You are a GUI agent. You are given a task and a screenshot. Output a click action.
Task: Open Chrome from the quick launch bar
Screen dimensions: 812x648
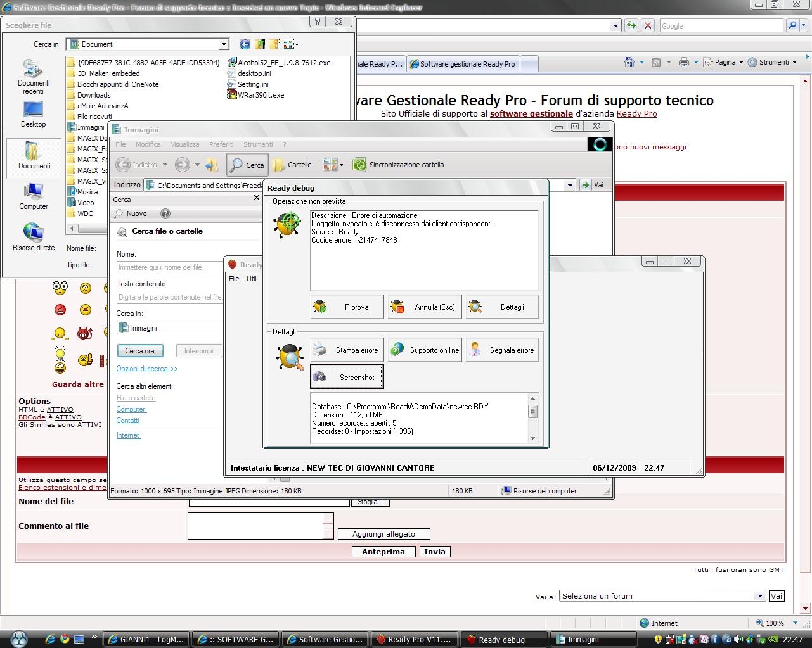(x=65, y=639)
